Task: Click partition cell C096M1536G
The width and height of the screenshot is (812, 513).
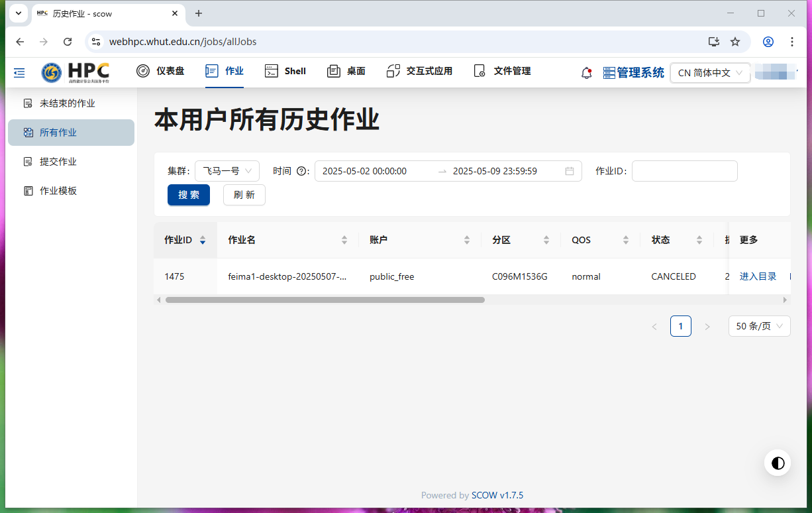Action: pos(520,276)
